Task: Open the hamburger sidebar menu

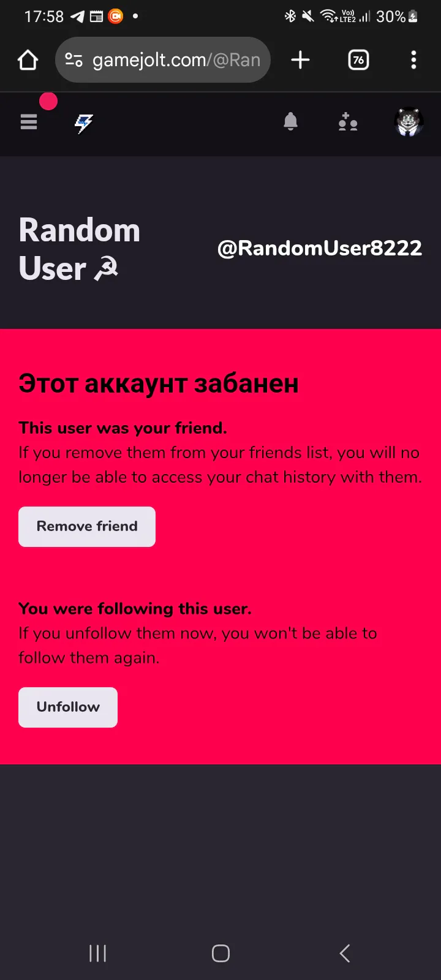Action: [x=29, y=123]
